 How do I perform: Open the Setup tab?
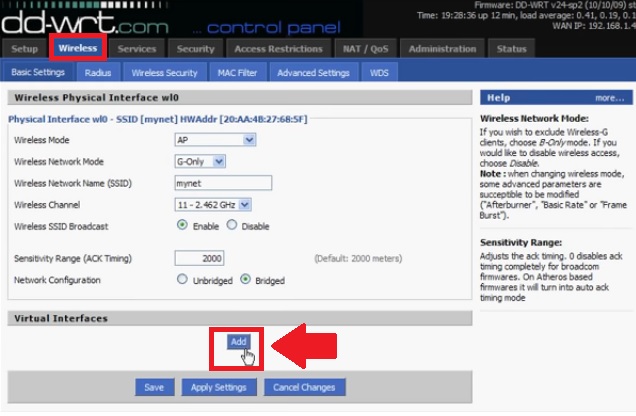pyautogui.click(x=25, y=48)
